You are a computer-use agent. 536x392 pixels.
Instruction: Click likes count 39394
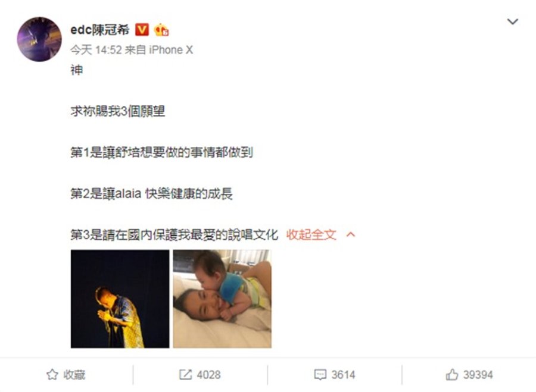pos(478,375)
